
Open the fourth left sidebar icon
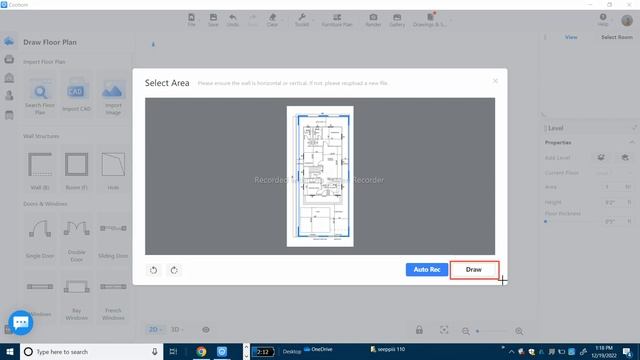pyautogui.click(x=9, y=96)
